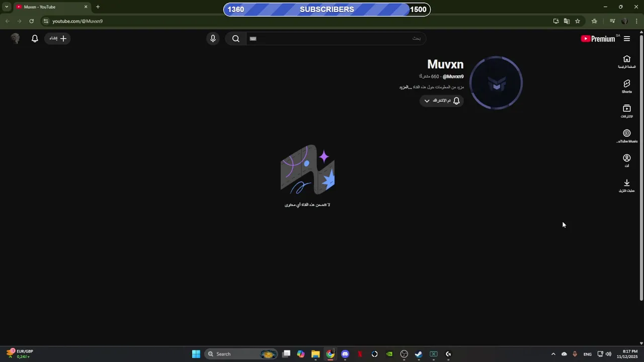644x362 pixels.
Task: Go back in Chrome
Action: (x=7, y=21)
